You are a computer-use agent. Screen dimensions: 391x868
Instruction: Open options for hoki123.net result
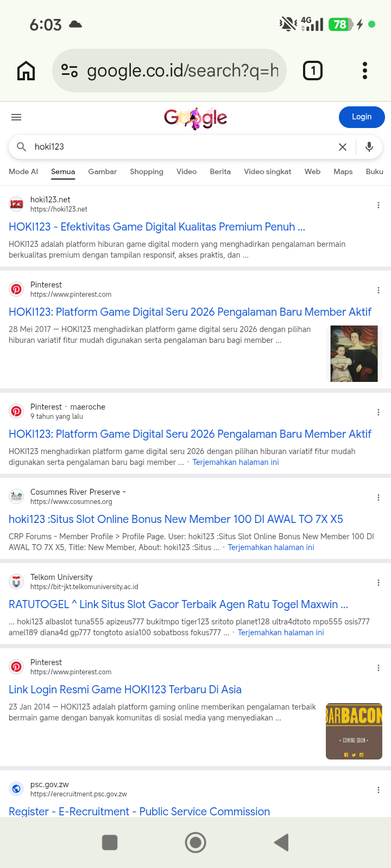point(379,205)
